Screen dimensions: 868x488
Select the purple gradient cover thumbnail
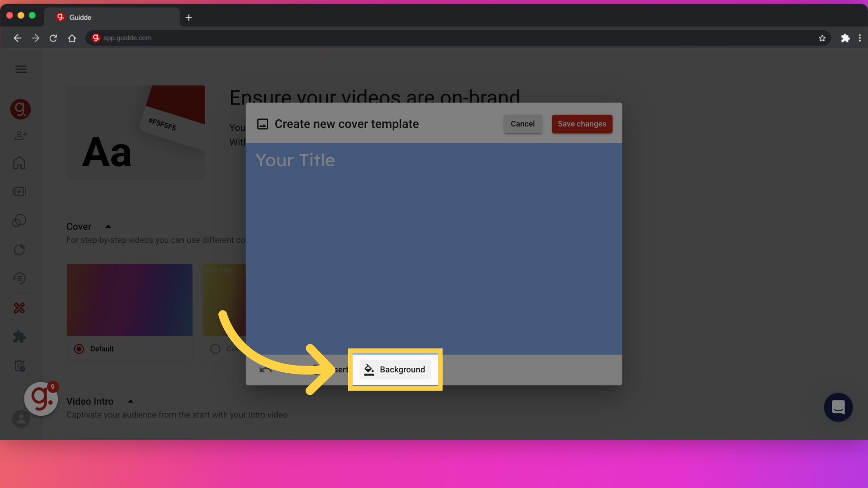[130, 300]
